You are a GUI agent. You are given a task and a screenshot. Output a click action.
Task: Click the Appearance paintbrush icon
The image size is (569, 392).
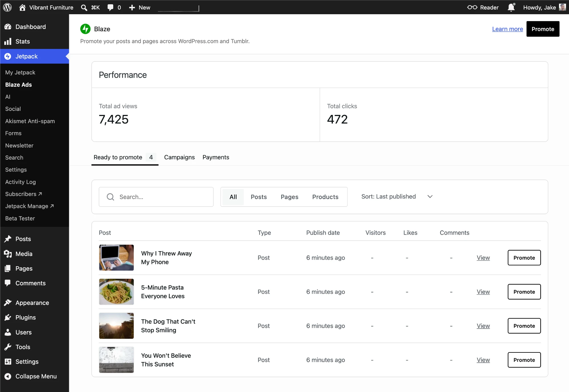point(8,303)
